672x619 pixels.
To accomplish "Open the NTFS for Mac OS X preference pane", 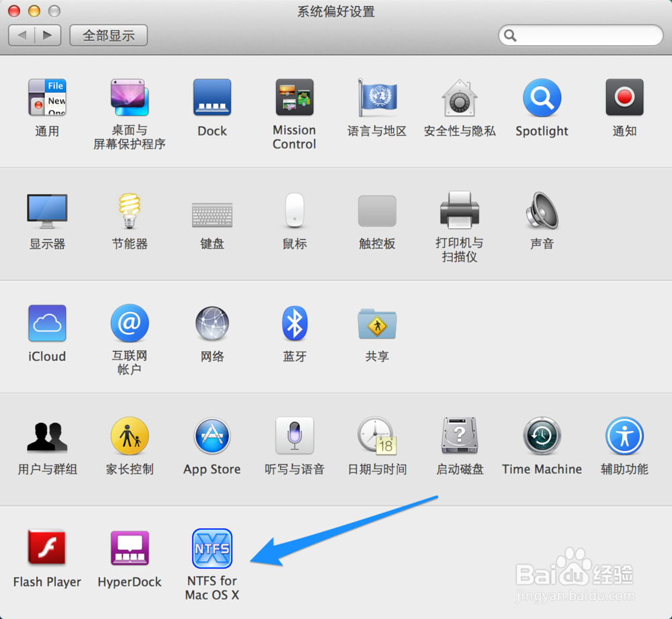I will 212,549.
